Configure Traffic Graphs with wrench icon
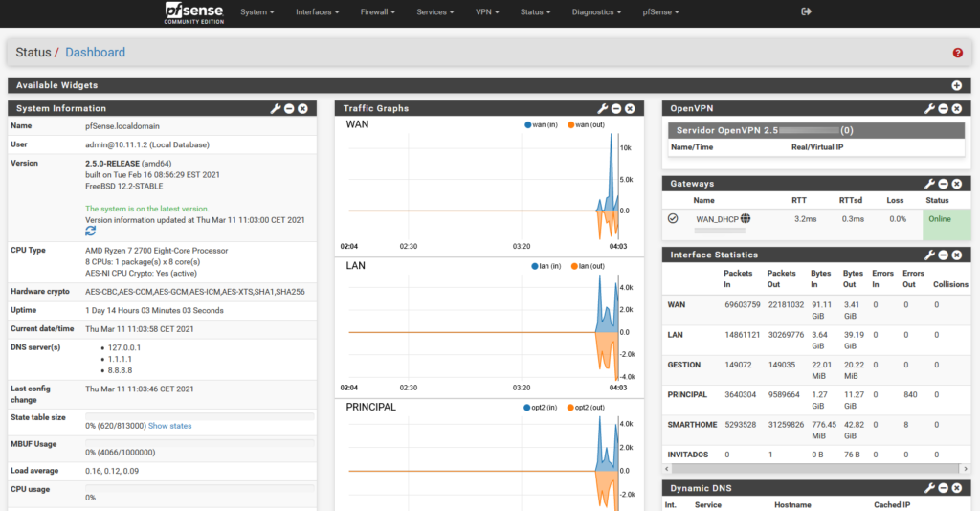Viewport: 980px width, 511px height. tap(603, 109)
